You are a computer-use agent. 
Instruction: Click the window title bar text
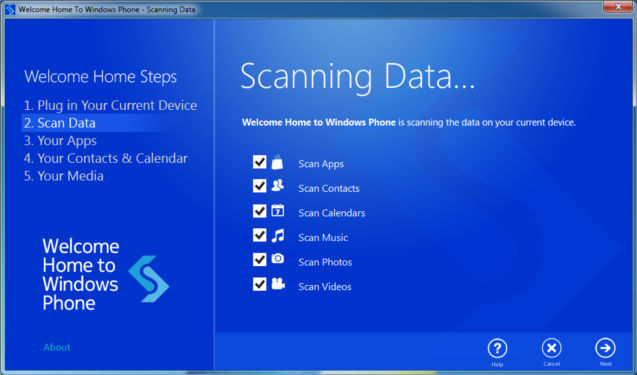tap(107, 9)
